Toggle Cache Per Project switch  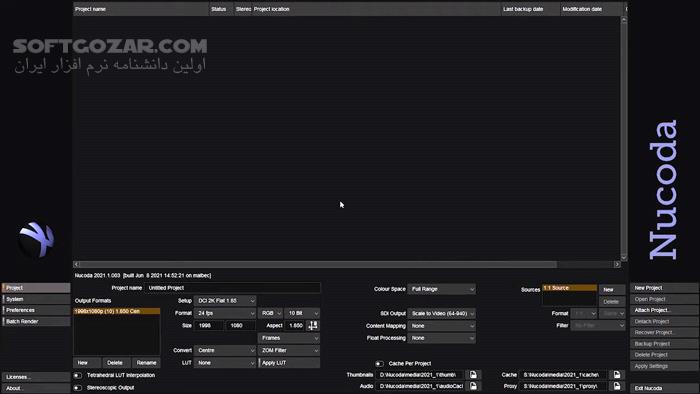click(379, 364)
